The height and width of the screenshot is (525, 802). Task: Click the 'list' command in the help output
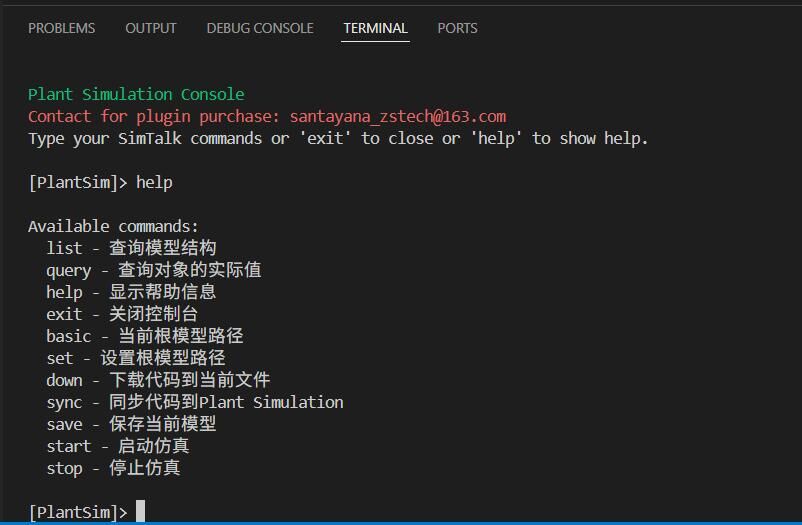64,248
